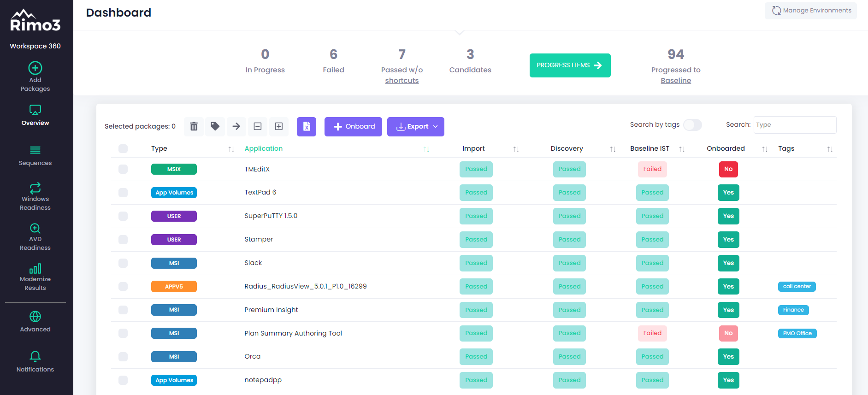Focus the Search input field

click(795, 125)
